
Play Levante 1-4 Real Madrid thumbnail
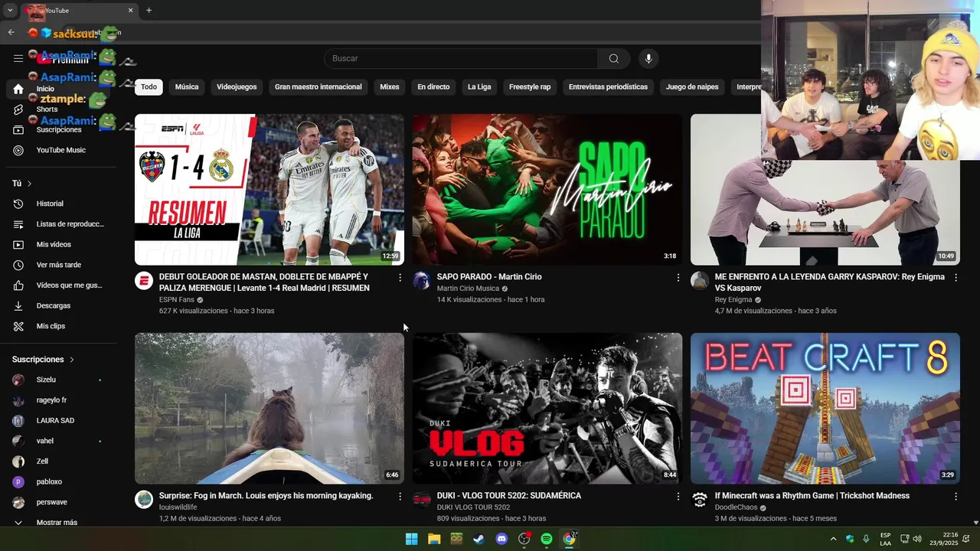[x=269, y=190]
